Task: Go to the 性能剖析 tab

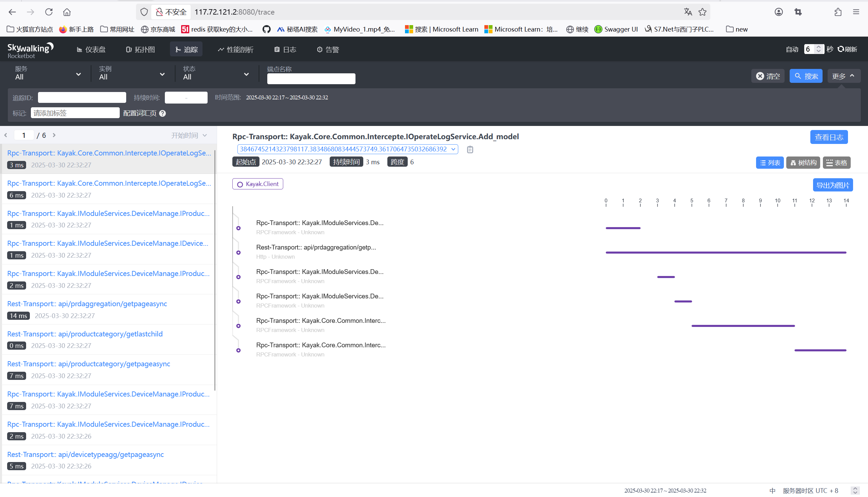Action: point(236,50)
